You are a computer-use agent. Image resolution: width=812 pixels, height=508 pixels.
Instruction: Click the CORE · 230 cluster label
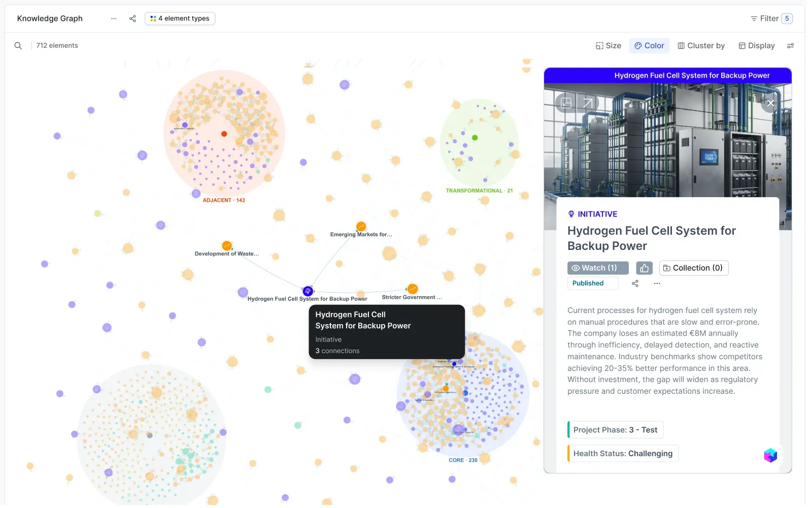(x=463, y=461)
